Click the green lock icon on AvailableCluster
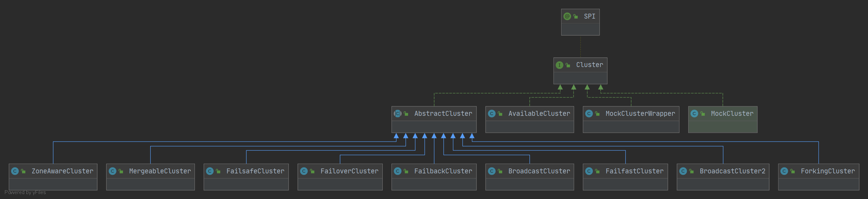The image size is (868, 199). [x=500, y=113]
